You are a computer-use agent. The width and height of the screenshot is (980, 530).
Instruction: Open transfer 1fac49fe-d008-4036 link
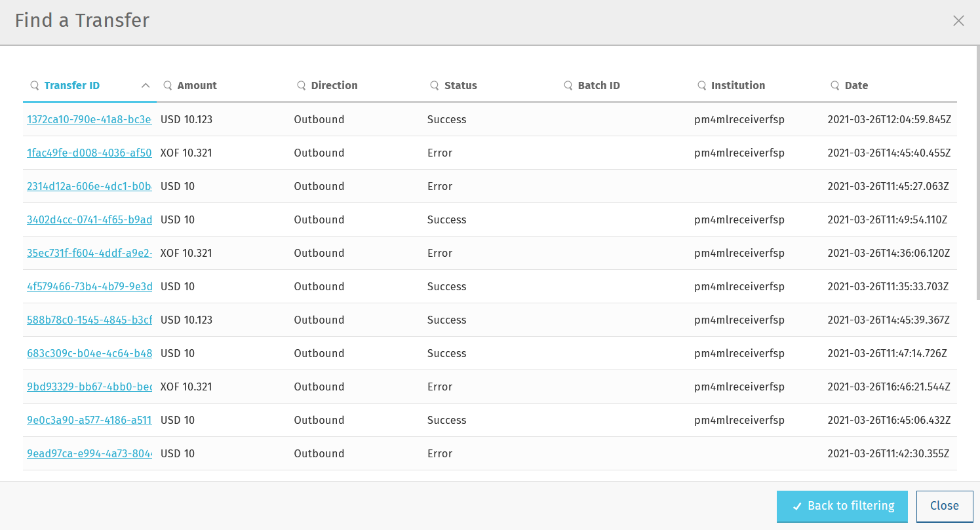(89, 153)
